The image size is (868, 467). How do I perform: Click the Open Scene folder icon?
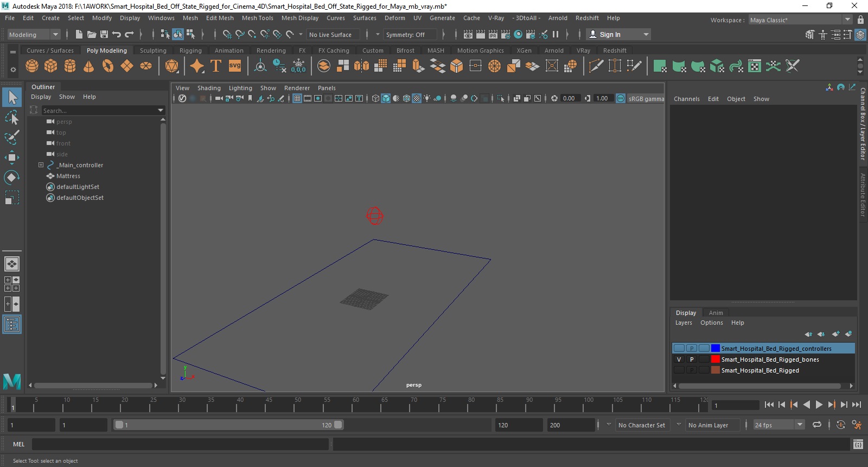(x=92, y=34)
